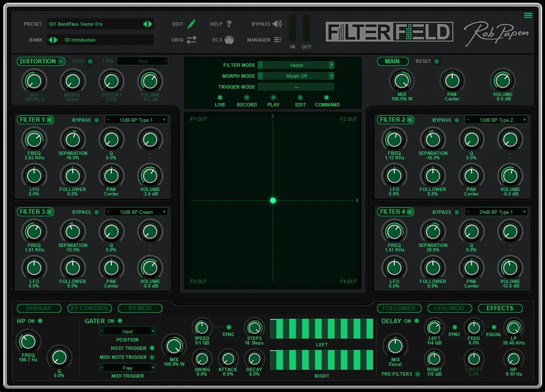Screen dimensions: 545x392
Task: Open the ECS controller icon
Action: click(x=229, y=40)
